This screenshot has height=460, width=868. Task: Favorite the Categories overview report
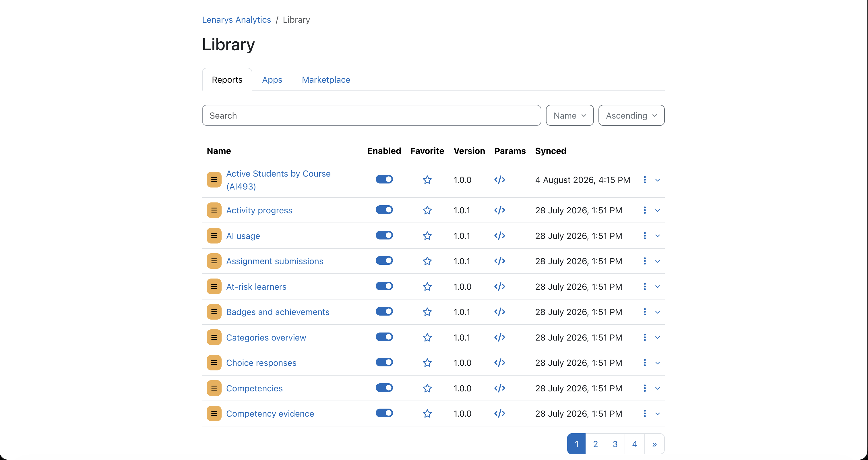point(427,337)
